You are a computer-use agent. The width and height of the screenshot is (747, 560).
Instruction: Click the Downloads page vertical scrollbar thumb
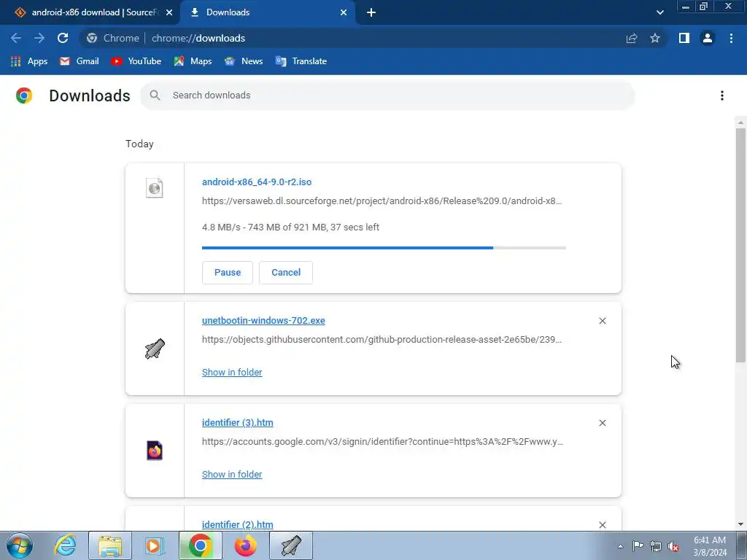coord(741,245)
